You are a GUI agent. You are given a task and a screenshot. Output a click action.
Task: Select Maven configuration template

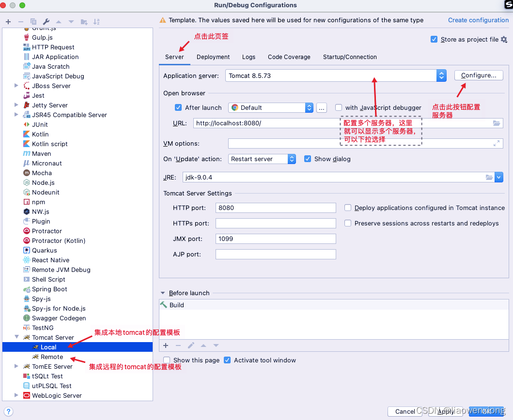[42, 153]
